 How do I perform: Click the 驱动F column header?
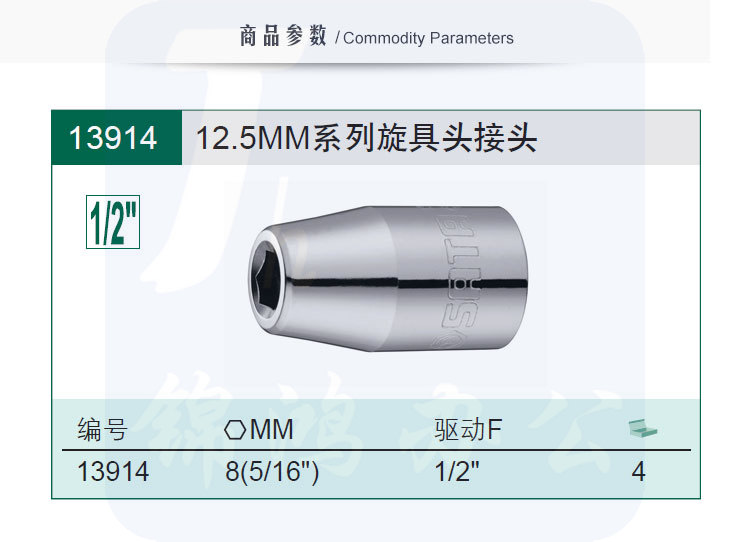pyautogui.click(x=468, y=430)
